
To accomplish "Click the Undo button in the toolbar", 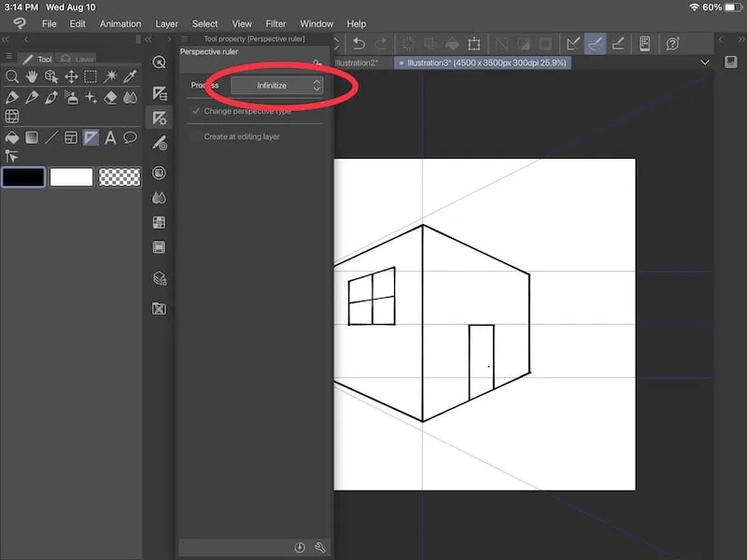I will coord(359,43).
